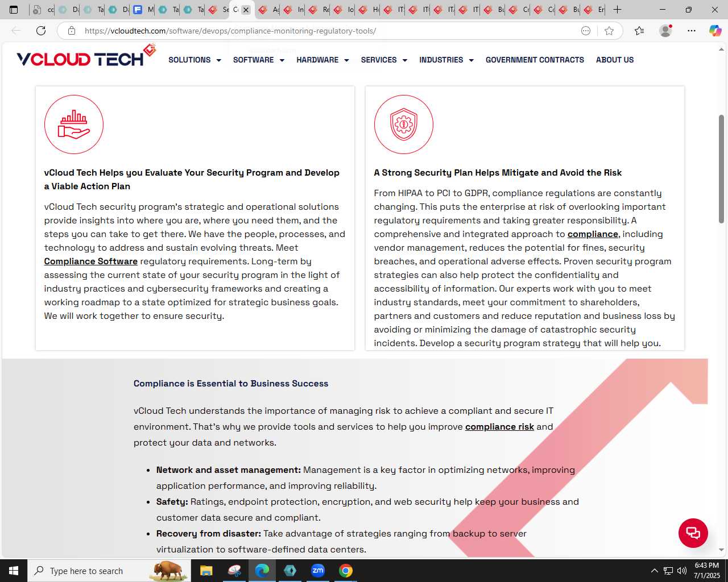This screenshot has width=728, height=582.
Task: Click the back arrow in Edge
Action: (x=16, y=31)
